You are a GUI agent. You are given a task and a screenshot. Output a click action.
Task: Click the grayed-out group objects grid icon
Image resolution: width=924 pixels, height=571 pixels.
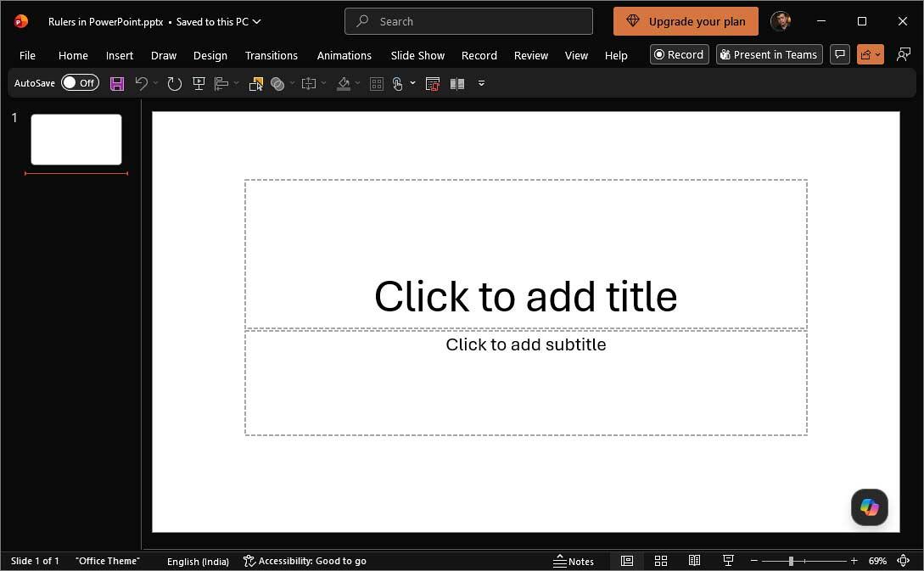pyautogui.click(x=377, y=84)
